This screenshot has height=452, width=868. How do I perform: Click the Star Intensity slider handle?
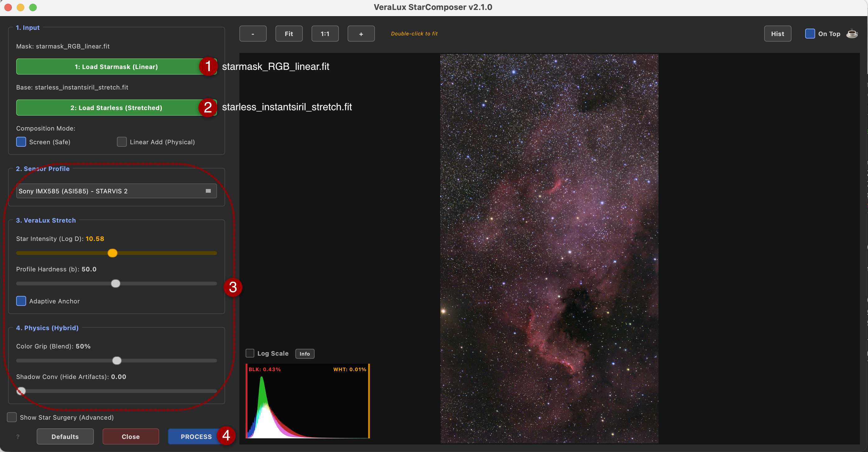coord(113,253)
